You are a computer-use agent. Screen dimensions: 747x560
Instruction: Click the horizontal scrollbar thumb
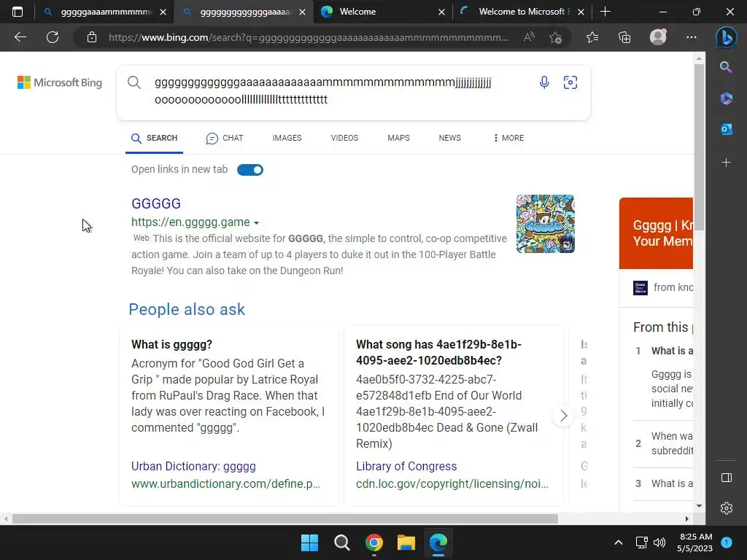[x=285, y=518]
